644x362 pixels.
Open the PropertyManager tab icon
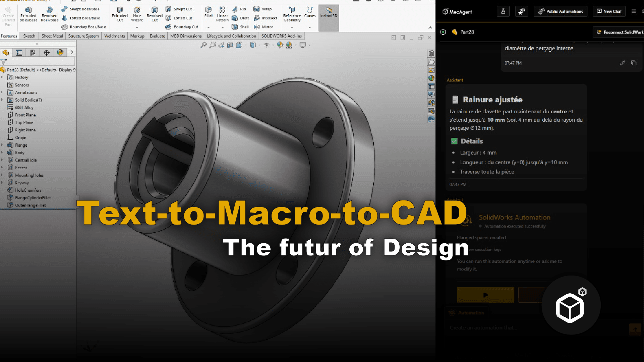19,53
